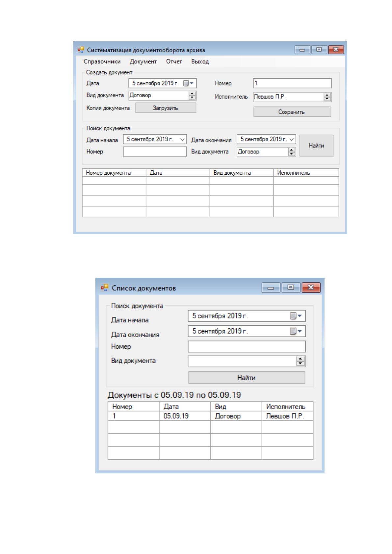Image resolution: width=392 pixels, height=554 pixels.
Task: Open the Отчет menu
Action: click(x=174, y=62)
